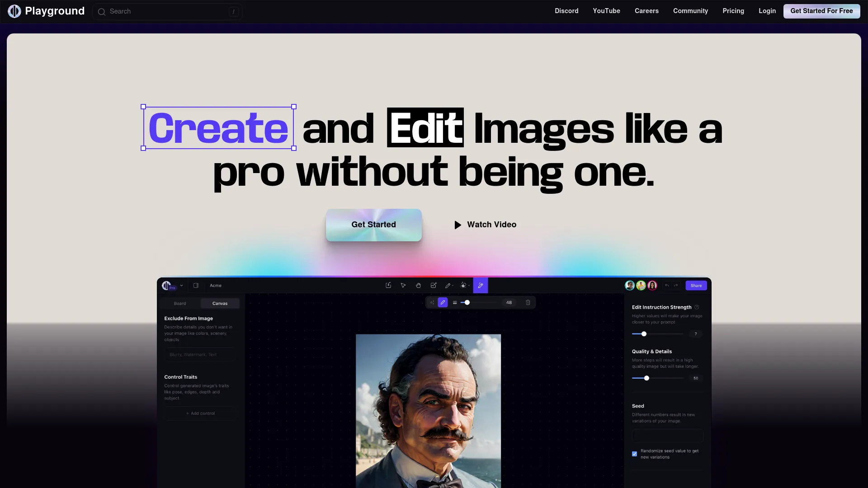Play the Watch Video link
Image resolution: width=868 pixels, height=488 pixels.
[x=485, y=225]
